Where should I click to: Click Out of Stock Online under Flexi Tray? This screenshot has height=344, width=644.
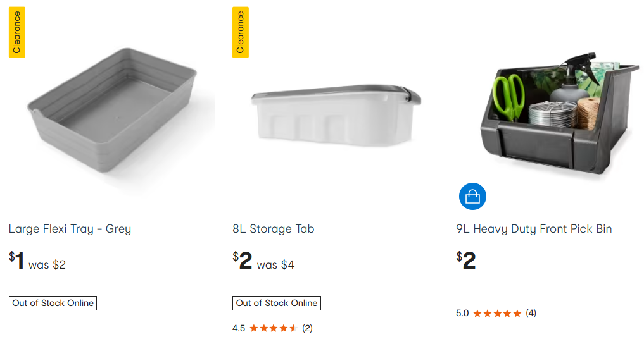[53, 304]
